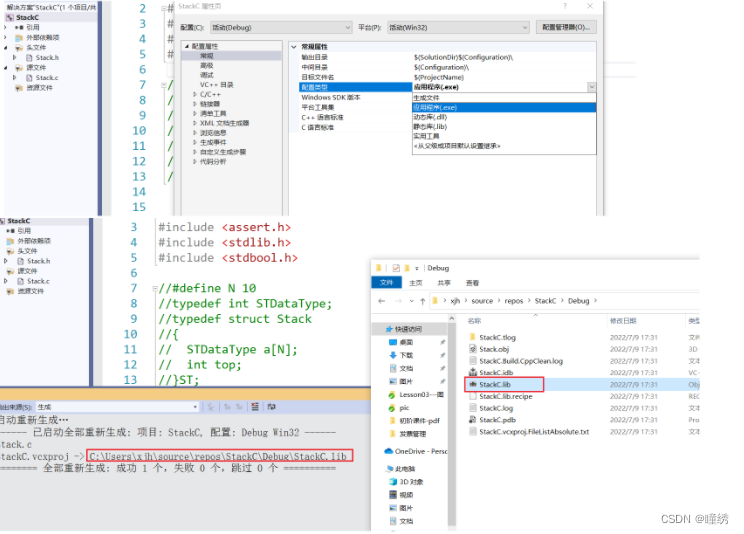The image size is (744, 534).
Task: Expand 清单工具 node in property tree
Action: (x=195, y=113)
